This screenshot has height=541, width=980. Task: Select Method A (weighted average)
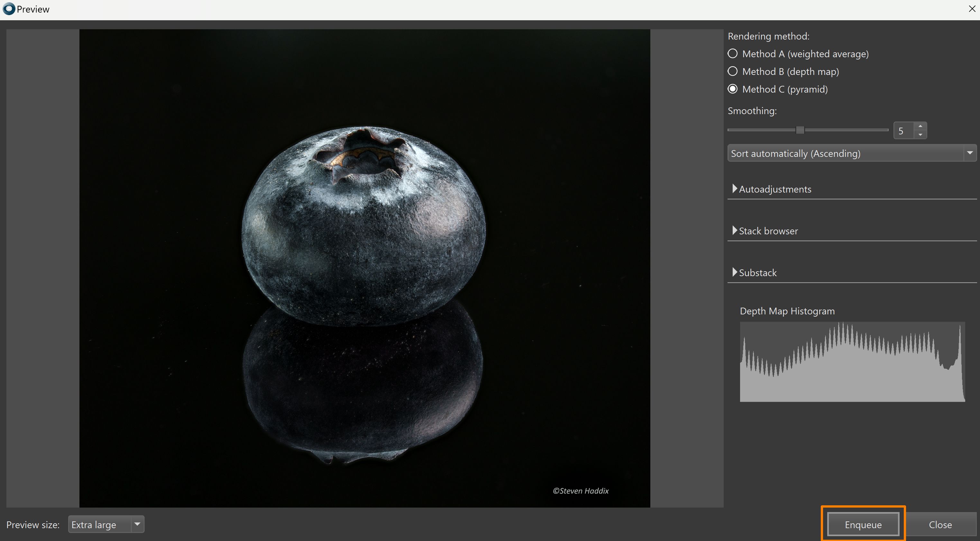[x=732, y=54]
